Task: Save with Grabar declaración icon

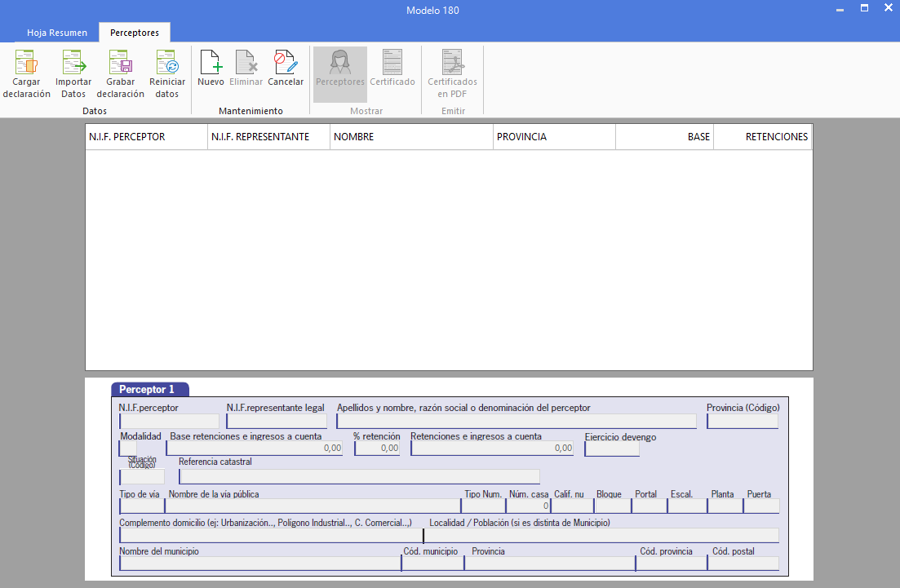Action: click(121, 62)
